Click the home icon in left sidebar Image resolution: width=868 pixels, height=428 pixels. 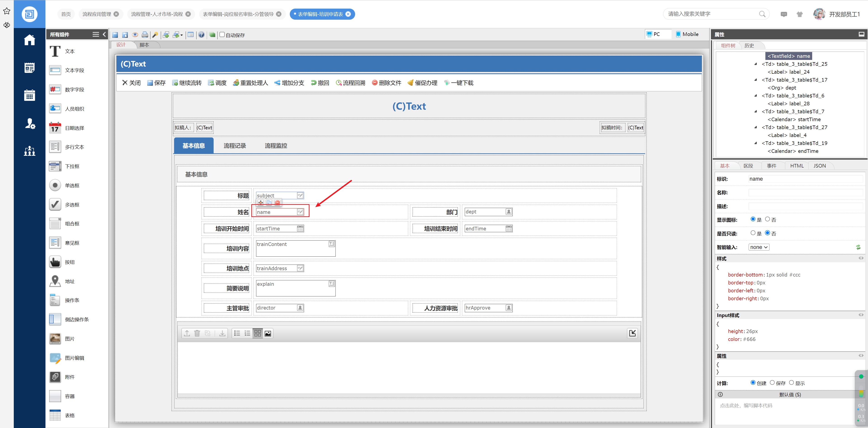click(x=29, y=40)
